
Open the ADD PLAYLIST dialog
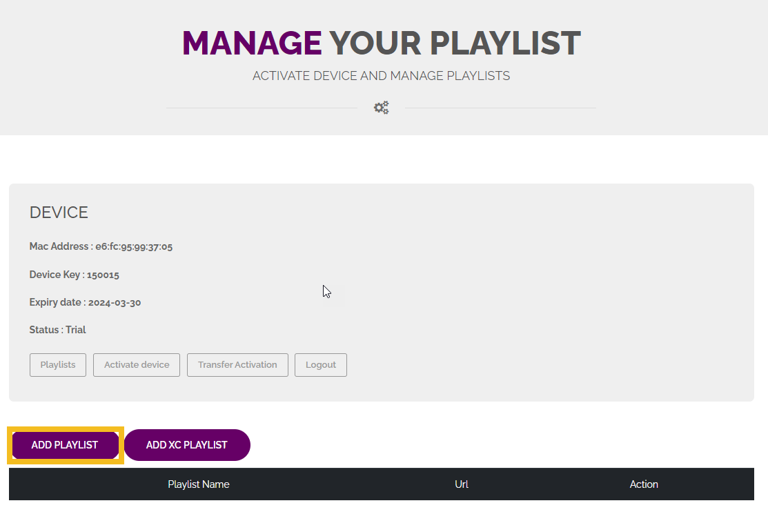pyautogui.click(x=65, y=445)
